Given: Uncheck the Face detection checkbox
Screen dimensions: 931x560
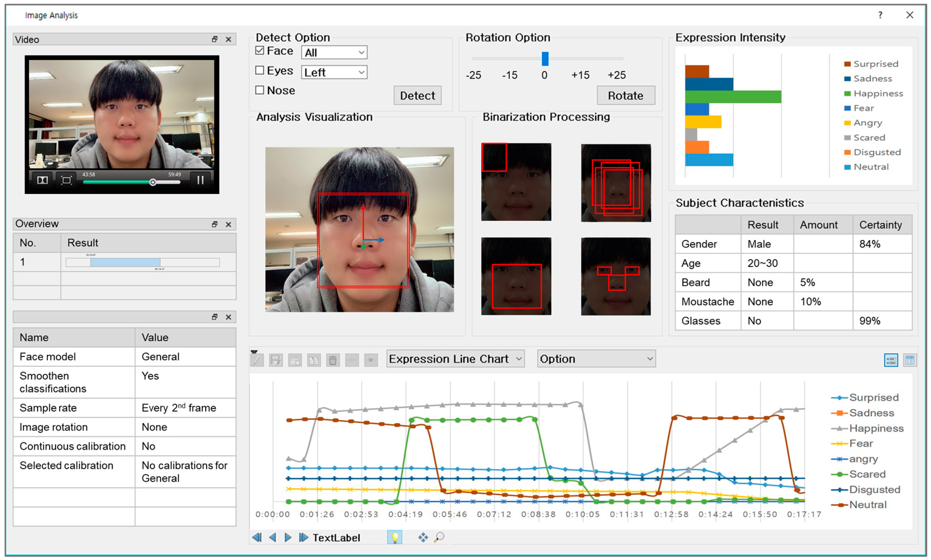Looking at the screenshot, I should [260, 51].
